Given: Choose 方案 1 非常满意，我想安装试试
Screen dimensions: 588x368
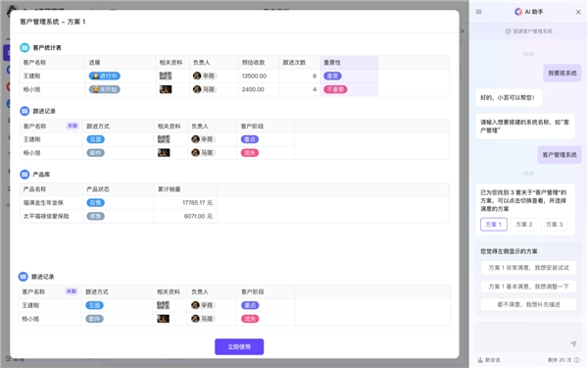Looking at the screenshot, I should pyautogui.click(x=528, y=268).
